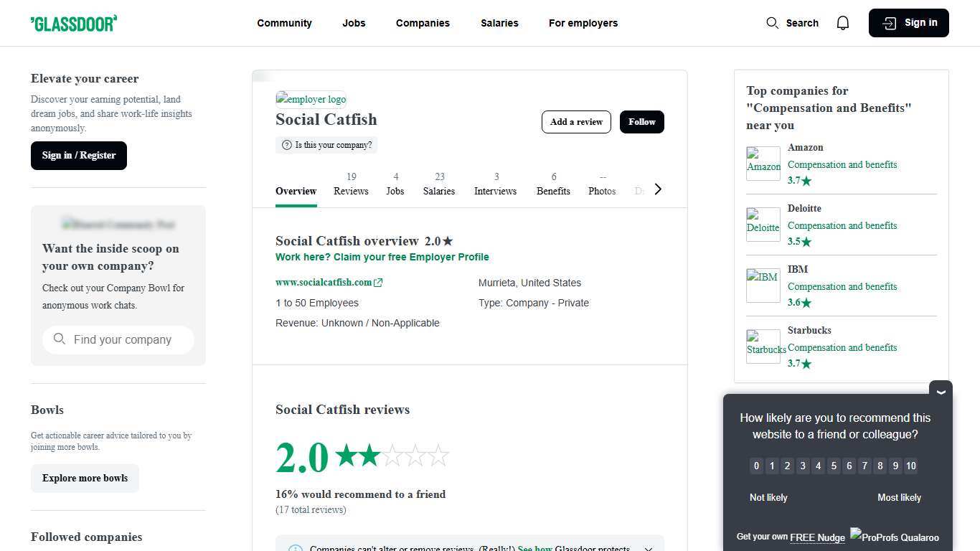Click the Glassdoor logo to go home
The image size is (980, 551).
[x=73, y=22]
